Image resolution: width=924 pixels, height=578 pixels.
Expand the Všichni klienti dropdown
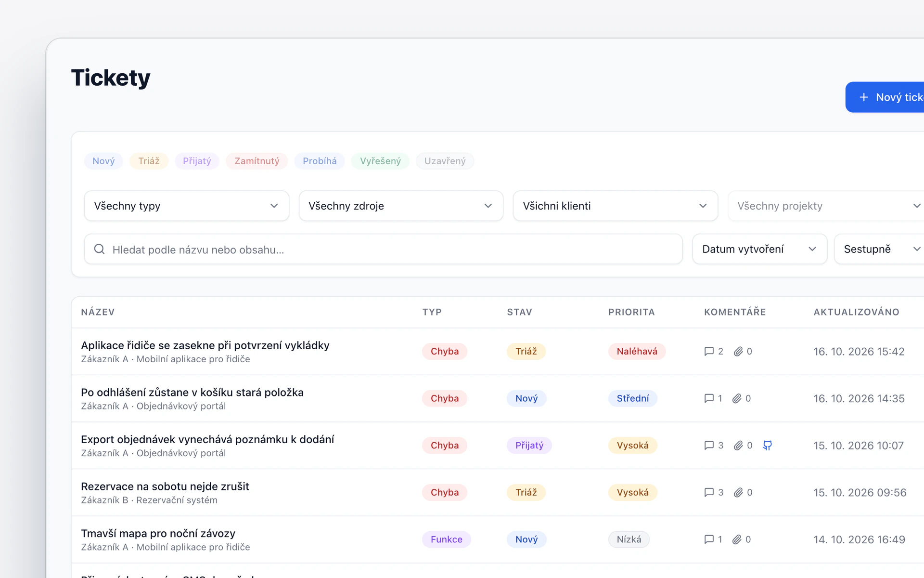[x=616, y=206]
